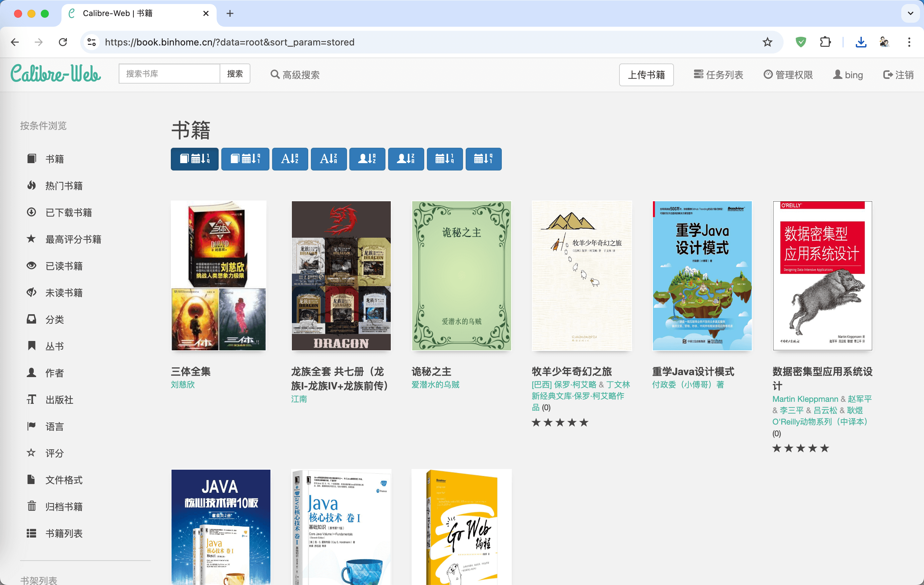Sort by publication date descending (calendar 9-1)
This screenshot has width=924, height=585.
coord(483,159)
